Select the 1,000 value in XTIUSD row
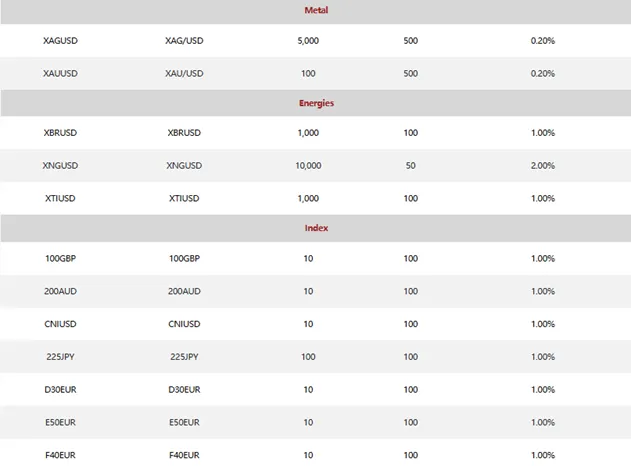The height and width of the screenshot is (466, 631). 308,198
